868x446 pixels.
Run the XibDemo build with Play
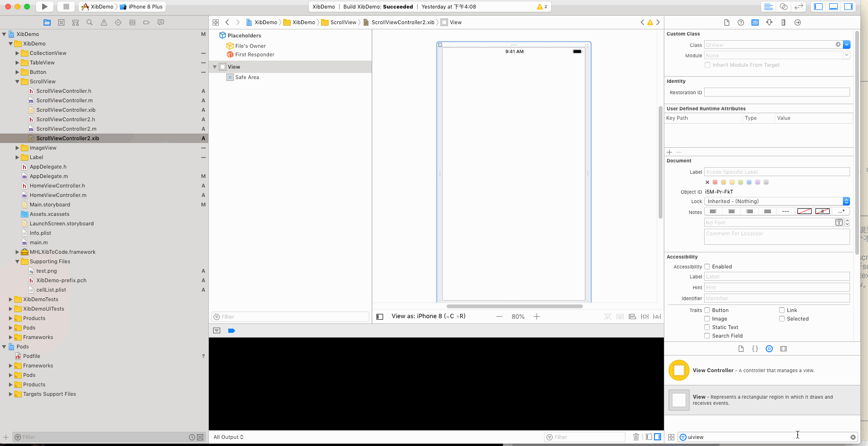pyautogui.click(x=45, y=7)
